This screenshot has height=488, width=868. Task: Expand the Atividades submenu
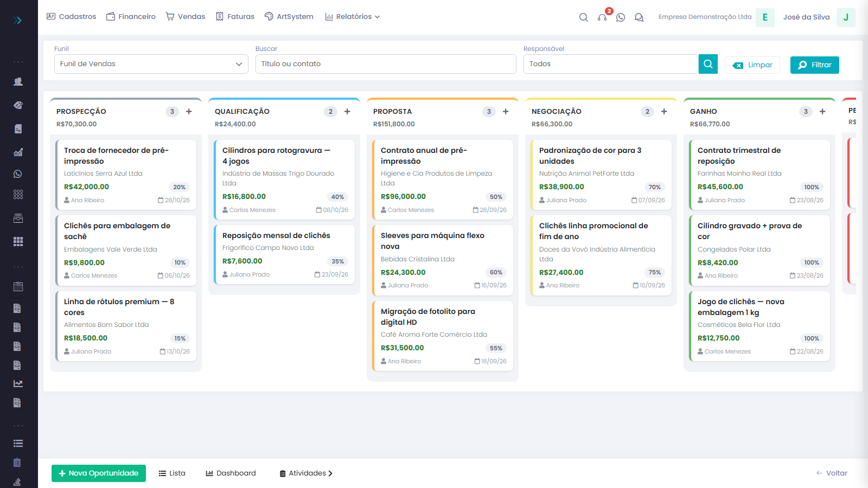(306, 473)
